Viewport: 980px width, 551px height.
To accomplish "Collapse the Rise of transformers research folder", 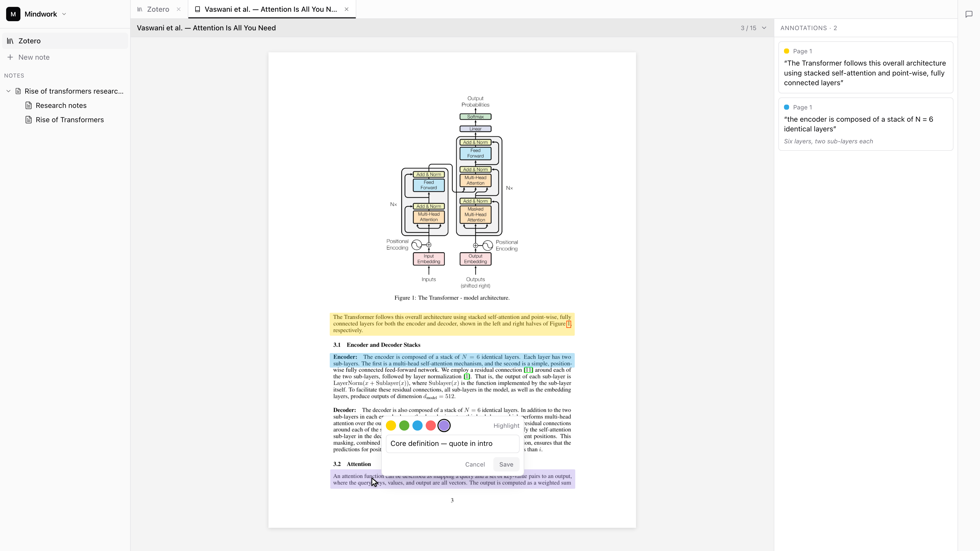I will click(x=8, y=91).
